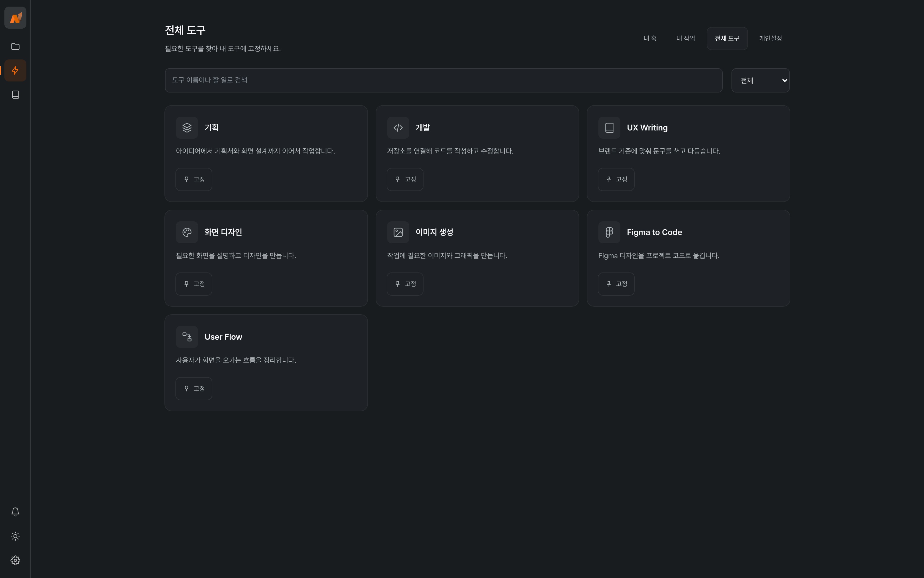Open the book icon in sidebar
The width and height of the screenshot is (924, 578).
point(15,94)
